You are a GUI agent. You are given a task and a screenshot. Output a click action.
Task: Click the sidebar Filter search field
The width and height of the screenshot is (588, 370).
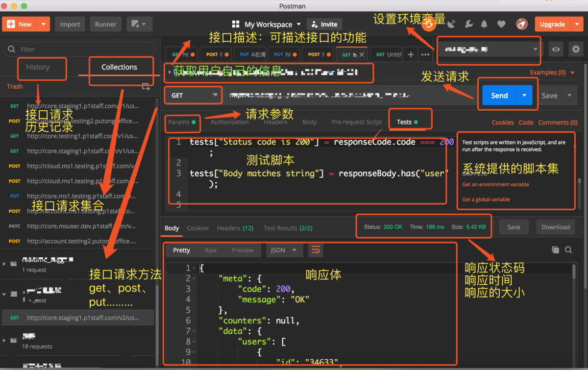(x=78, y=49)
